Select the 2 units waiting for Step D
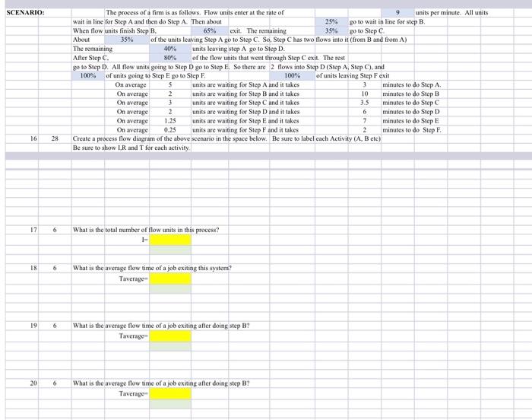 tap(170, 112)
